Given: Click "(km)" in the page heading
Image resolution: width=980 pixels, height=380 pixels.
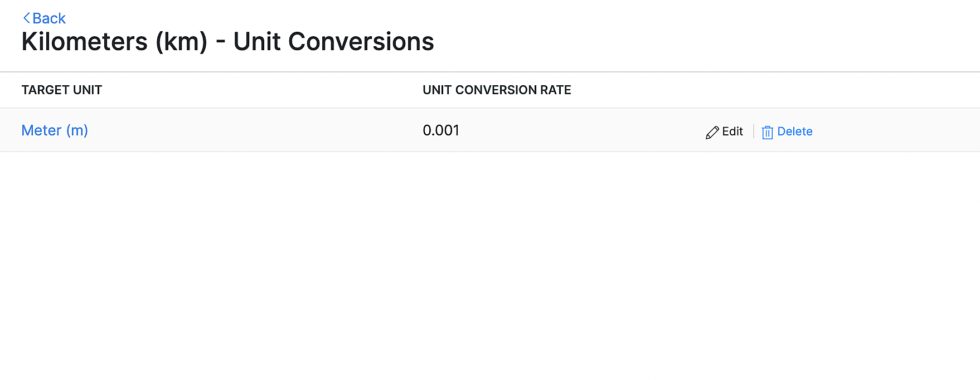Looking at the screenshot, I should click(x=181, y=42).
